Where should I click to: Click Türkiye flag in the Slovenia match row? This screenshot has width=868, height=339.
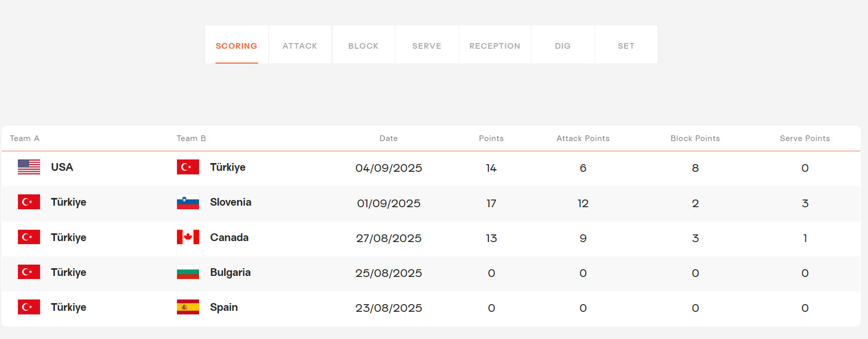29,203
